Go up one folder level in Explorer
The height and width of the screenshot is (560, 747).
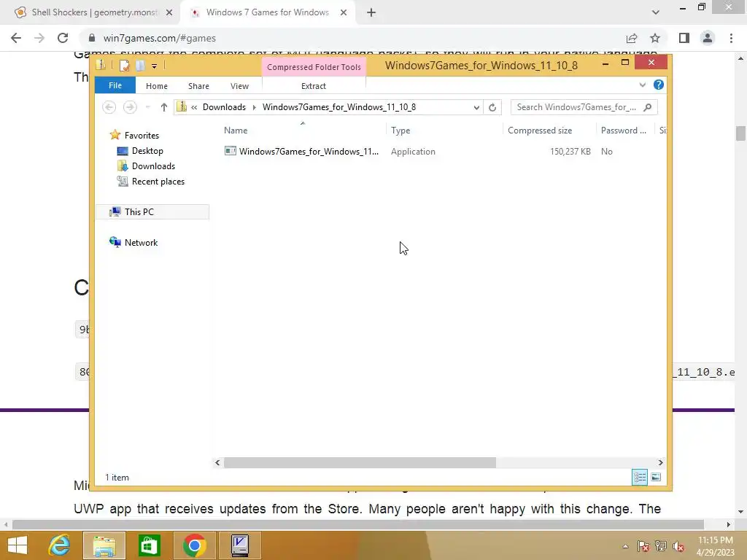tap(164, 107)
